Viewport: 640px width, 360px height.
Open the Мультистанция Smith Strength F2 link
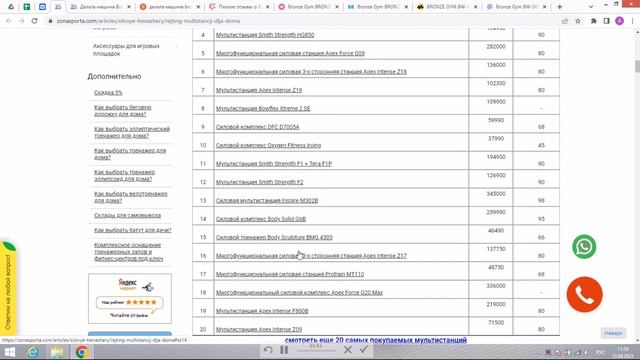coord(260,182)
